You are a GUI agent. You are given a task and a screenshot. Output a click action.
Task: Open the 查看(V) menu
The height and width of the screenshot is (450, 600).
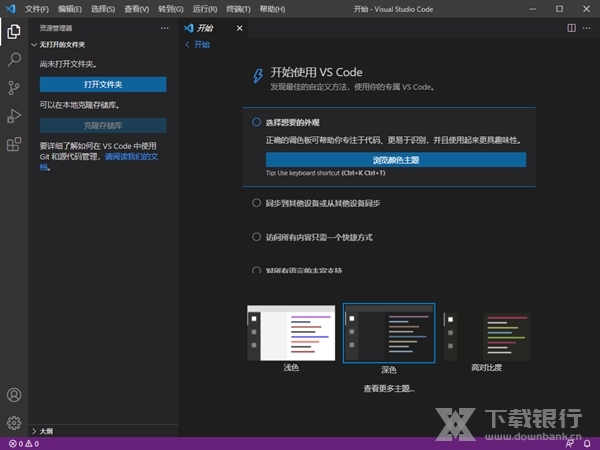137,9
